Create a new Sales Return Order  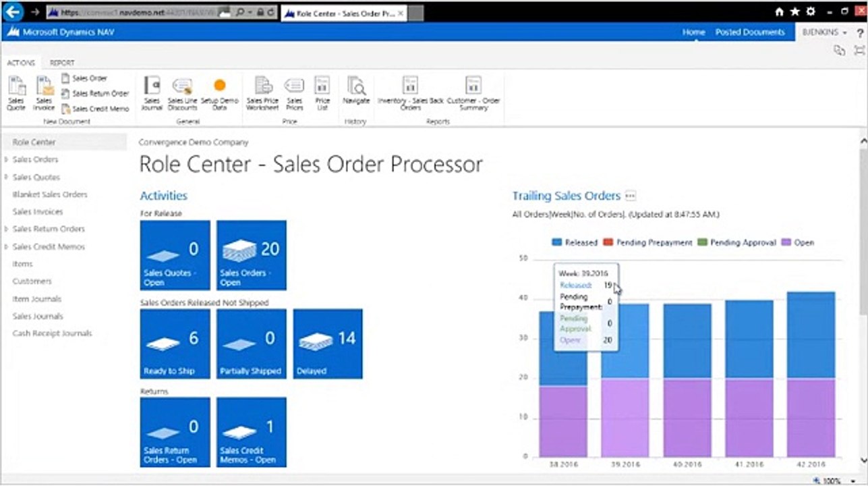(95, 93)
